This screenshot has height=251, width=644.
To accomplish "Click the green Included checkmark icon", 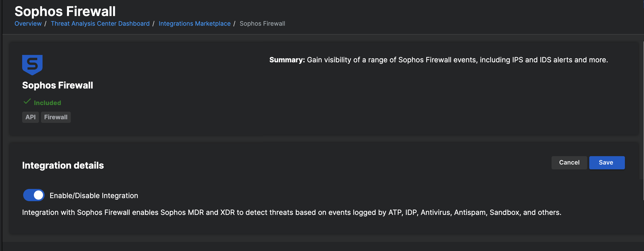I will [x=27, y=102].
